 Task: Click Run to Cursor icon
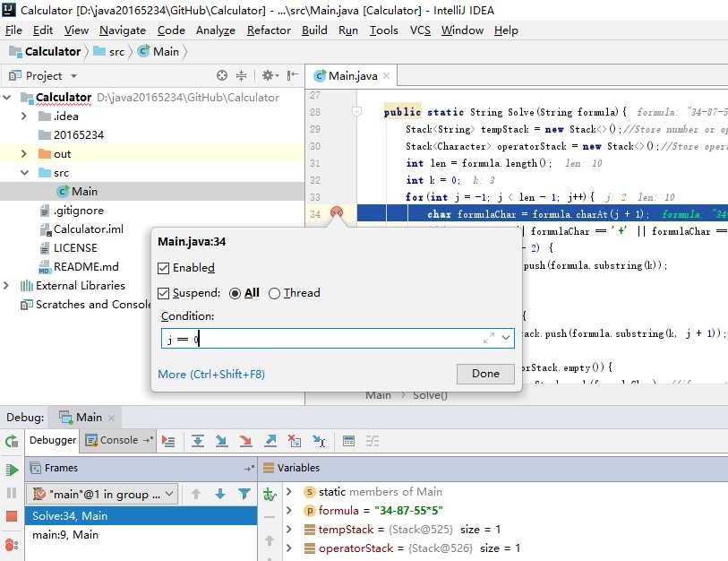tap(319, 441)
